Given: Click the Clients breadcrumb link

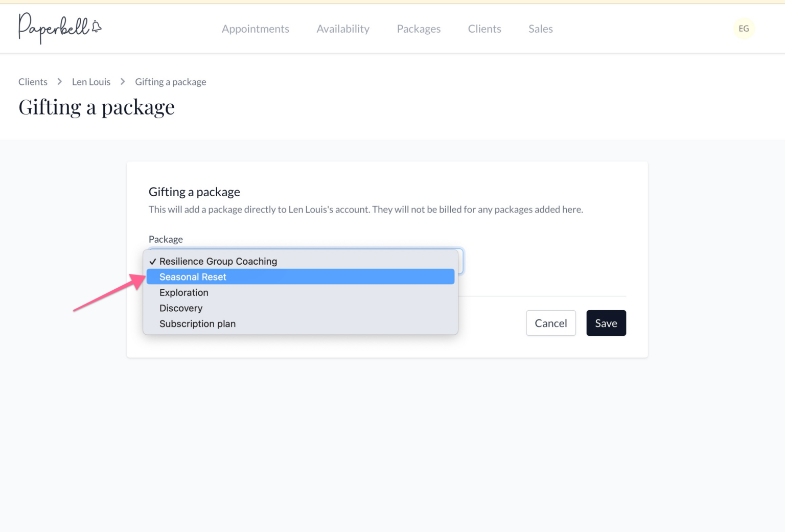Looking at the screenshot, I should (33, 82).
